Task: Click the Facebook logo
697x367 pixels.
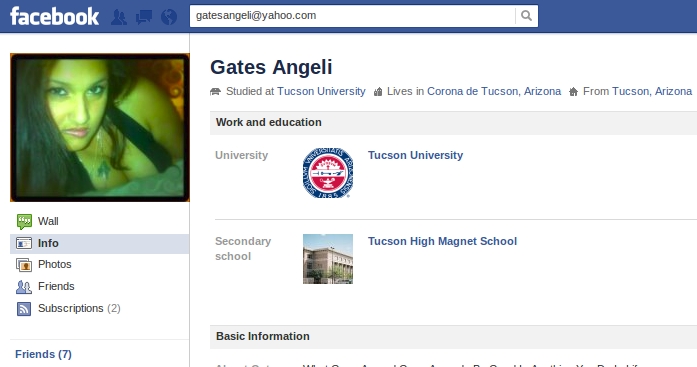Action: coord(54,16)
